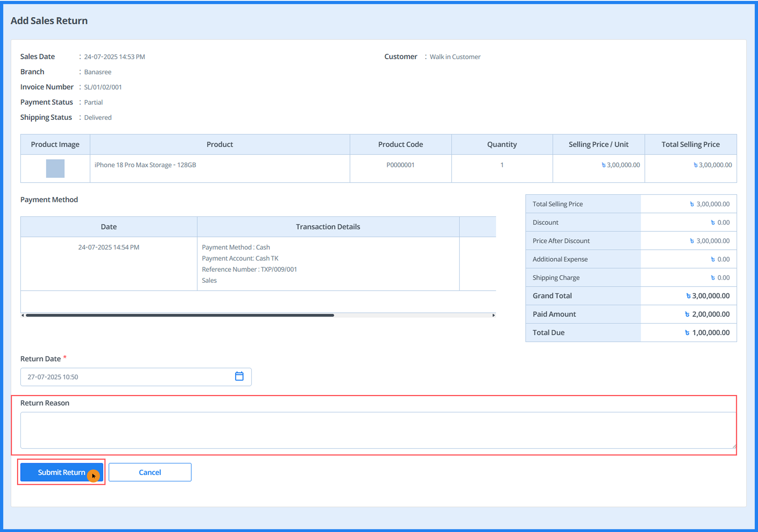758x532 pixels.
Task: Click the Return Reason textarea resize handle
Action: pyautogui.click(x=734, y=446)
